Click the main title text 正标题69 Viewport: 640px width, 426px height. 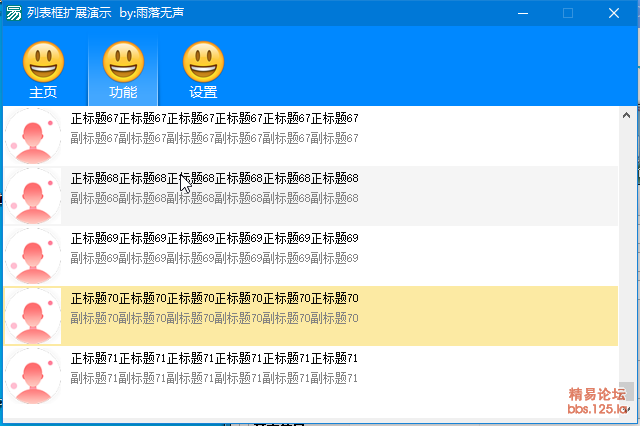pos(214,238)
